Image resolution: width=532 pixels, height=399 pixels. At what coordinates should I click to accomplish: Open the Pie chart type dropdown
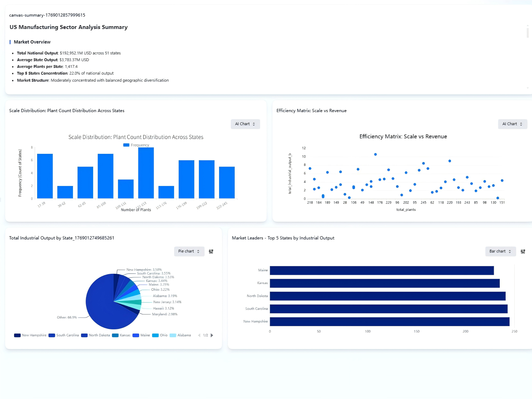189,251
